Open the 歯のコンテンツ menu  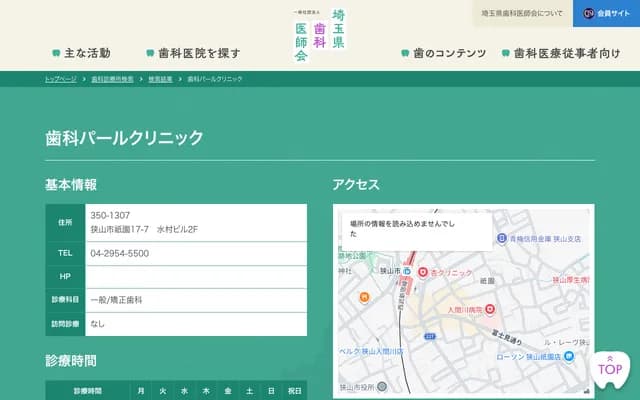[443, 53]
